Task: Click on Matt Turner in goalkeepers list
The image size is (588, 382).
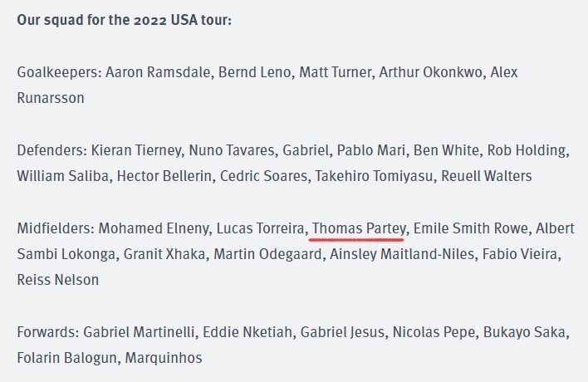Action: (336, 72)
